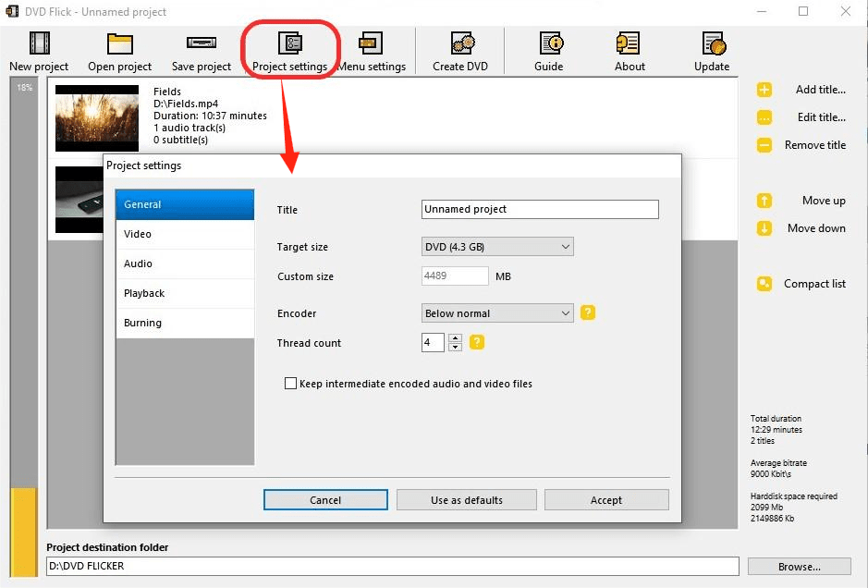Increase Thread count with up arrow
Viewport: 868px width, 588px height.
[x=455, y=338]
